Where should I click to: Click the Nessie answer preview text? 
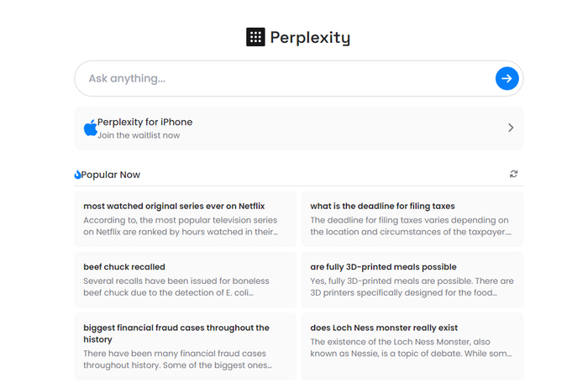tap(412, 348)
